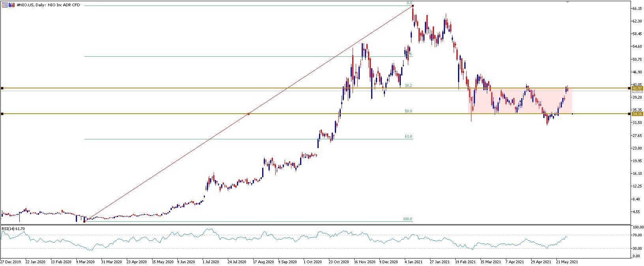Image resolution: width=644 pixels, height=266 pixels.
Task: Select left anchor of upper gold line
Action: [x=2, y=88]
